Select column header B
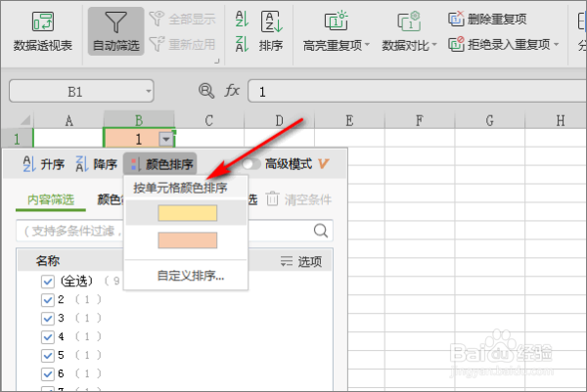 [139, 120]
